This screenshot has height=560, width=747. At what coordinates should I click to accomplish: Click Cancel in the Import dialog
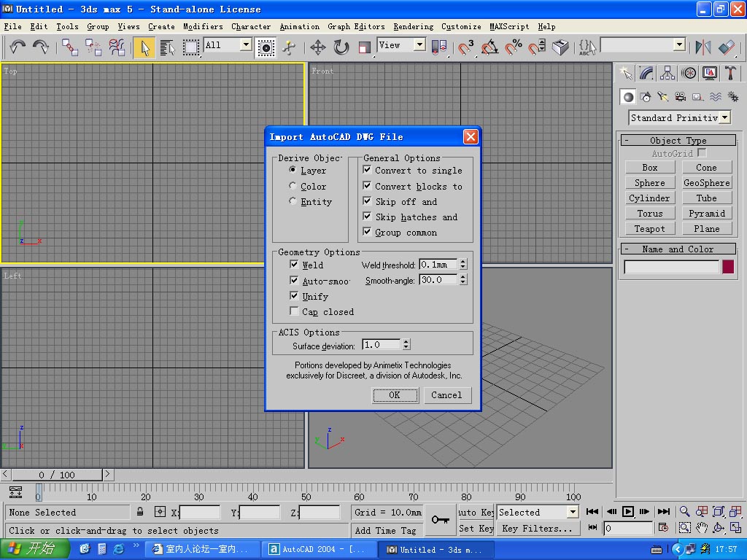pos(447,394)
